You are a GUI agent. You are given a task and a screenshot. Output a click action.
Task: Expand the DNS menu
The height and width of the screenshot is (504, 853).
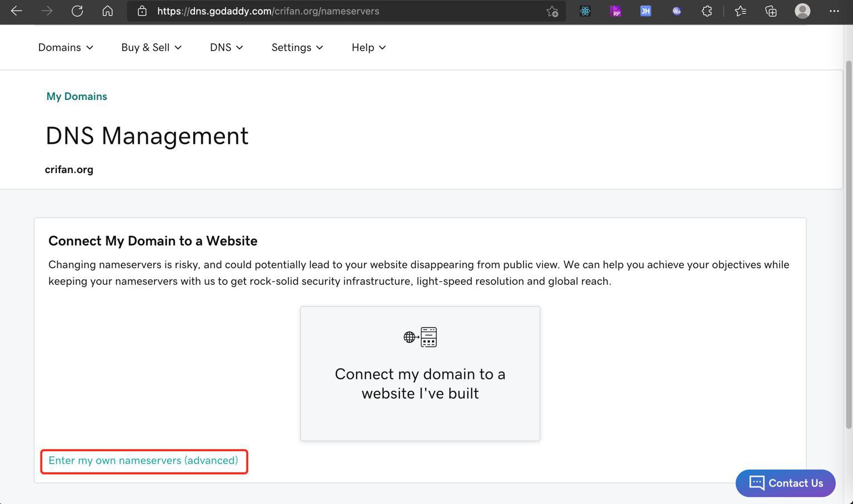click(x=227, y=47)
